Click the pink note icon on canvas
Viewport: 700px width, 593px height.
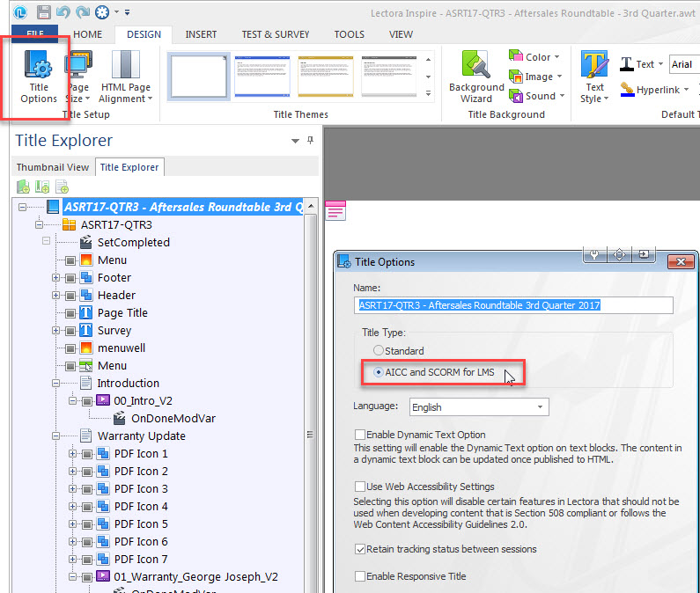point(335,210)
